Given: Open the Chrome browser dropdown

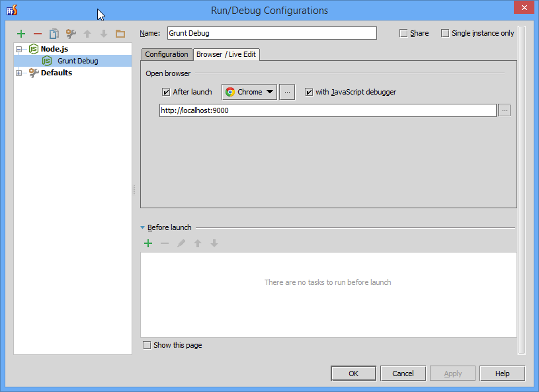Looking at the screenshot, I should [249, 92].
